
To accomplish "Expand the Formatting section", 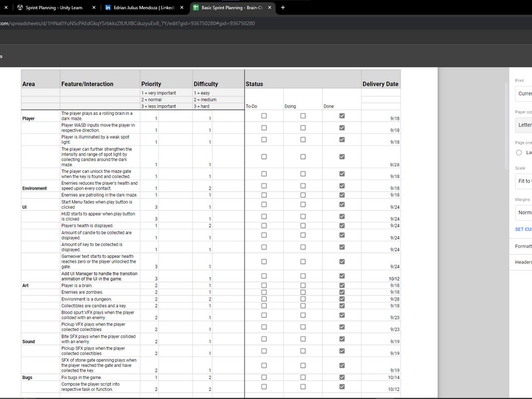I will tap(524, 246).
